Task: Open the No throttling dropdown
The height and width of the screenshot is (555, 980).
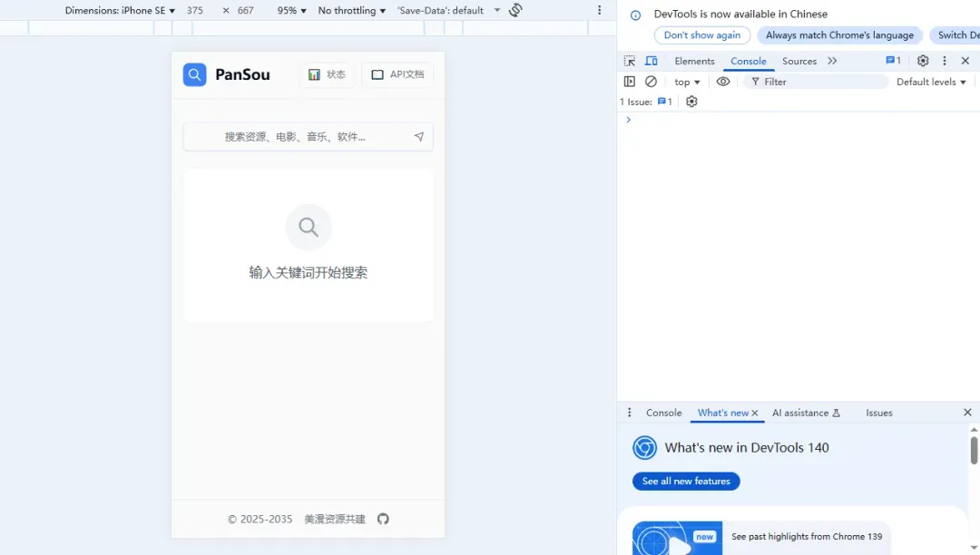Action: [349, 10]
